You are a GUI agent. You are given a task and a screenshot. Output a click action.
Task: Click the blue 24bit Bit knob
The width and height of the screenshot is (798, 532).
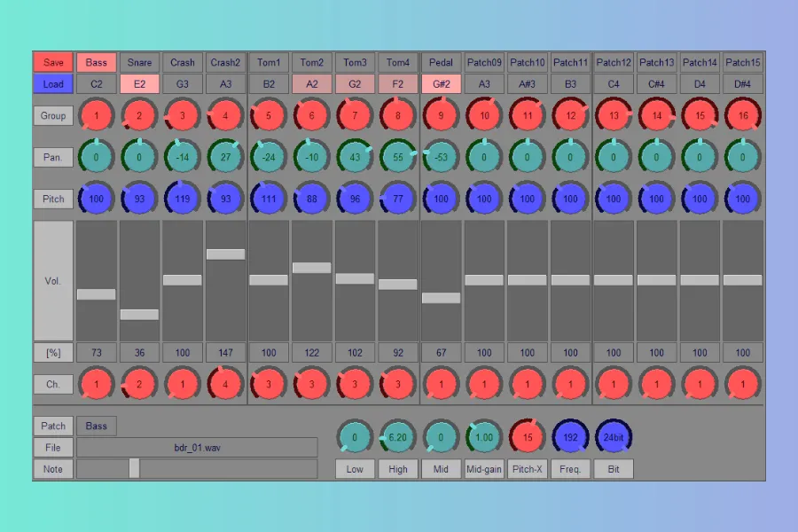614,437
